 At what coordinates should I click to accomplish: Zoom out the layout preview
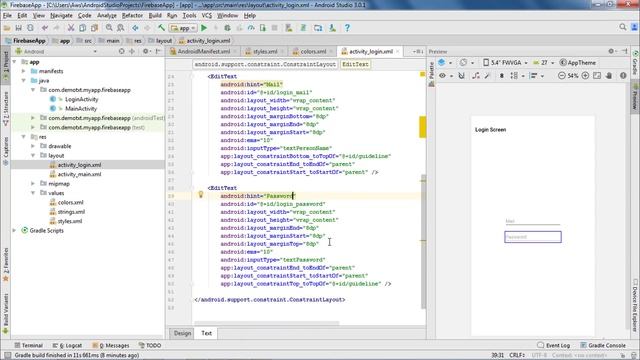click(562, 76)
